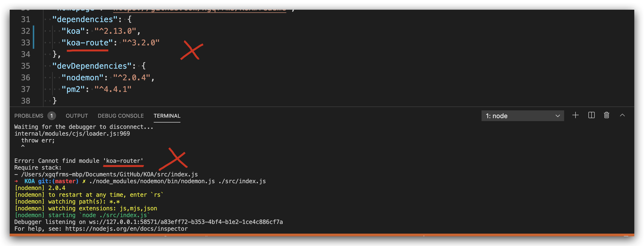Click the loader.js:969 file reference

pyautogui.click(x=72, y=134)
